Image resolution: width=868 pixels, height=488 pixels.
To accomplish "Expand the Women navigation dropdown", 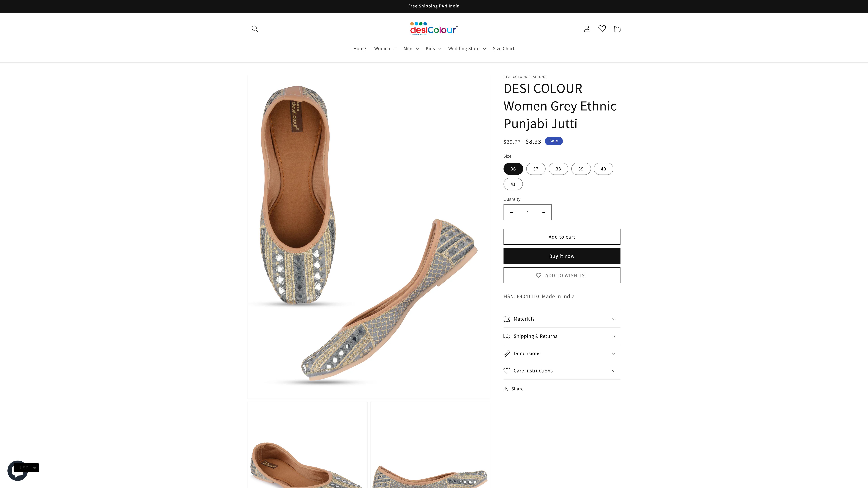I will coord(384,48).
